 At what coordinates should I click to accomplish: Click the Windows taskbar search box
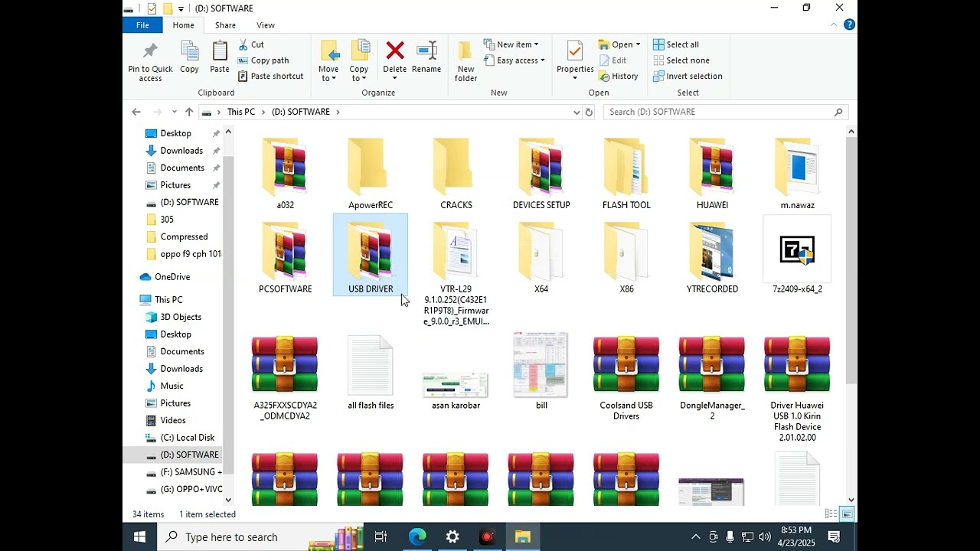click(x=260, y=537)
